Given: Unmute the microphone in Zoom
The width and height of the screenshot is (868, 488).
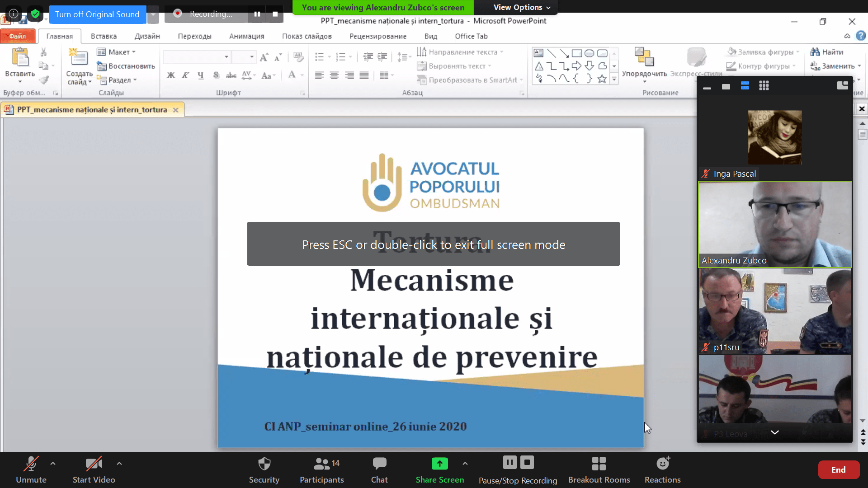Looking at the screenshot, I should pyautogui.click(x=31, y=470).
